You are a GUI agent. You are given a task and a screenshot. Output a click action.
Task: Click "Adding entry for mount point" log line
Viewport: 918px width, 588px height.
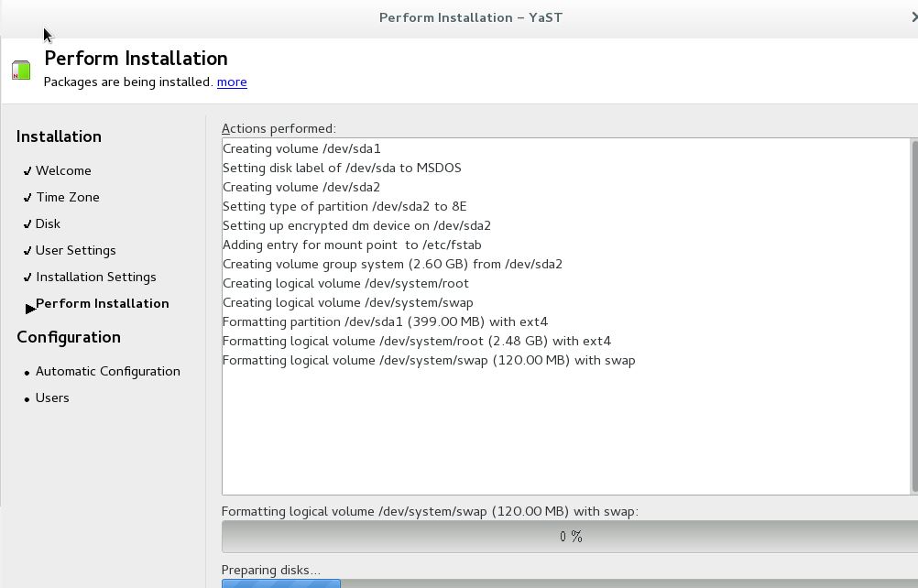(x=352, y=245)
